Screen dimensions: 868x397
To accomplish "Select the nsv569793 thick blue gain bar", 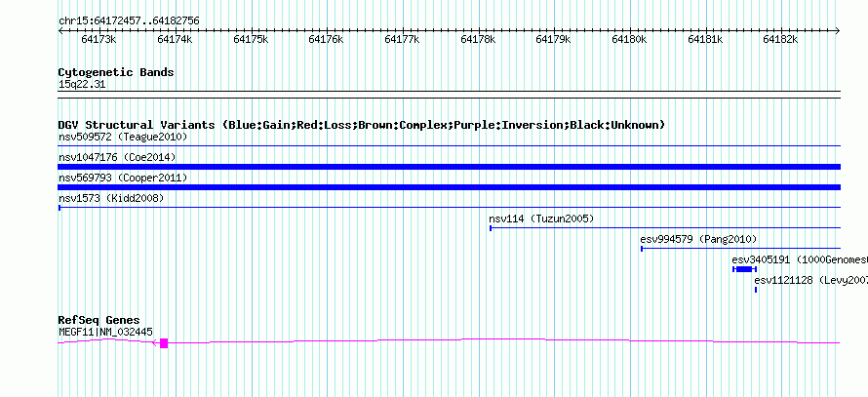I will pyautogui.click(x=450, y=187).
